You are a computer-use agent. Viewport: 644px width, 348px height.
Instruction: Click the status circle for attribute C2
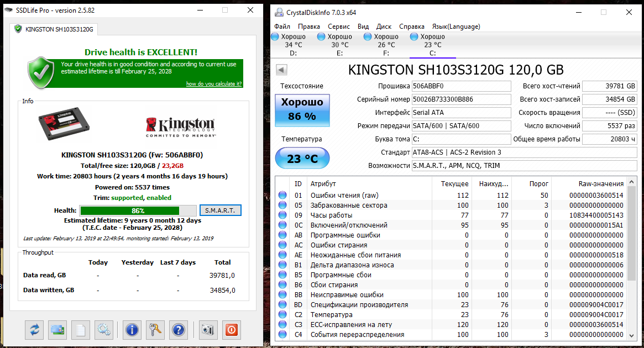coord(282,314)
